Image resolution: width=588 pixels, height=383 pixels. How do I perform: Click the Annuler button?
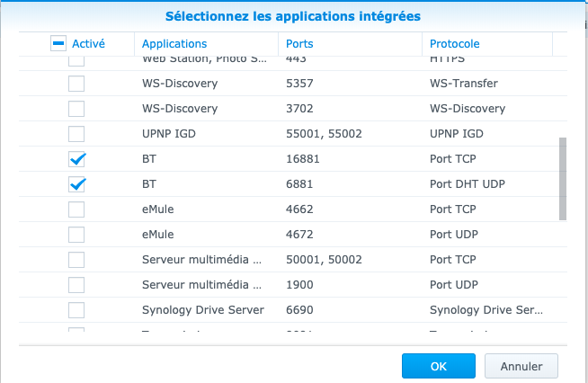pyautogui.click(x=521, y=366)
